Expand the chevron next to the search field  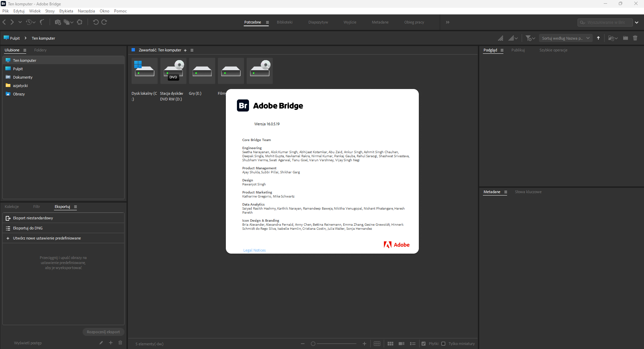(x=637, y=23)
